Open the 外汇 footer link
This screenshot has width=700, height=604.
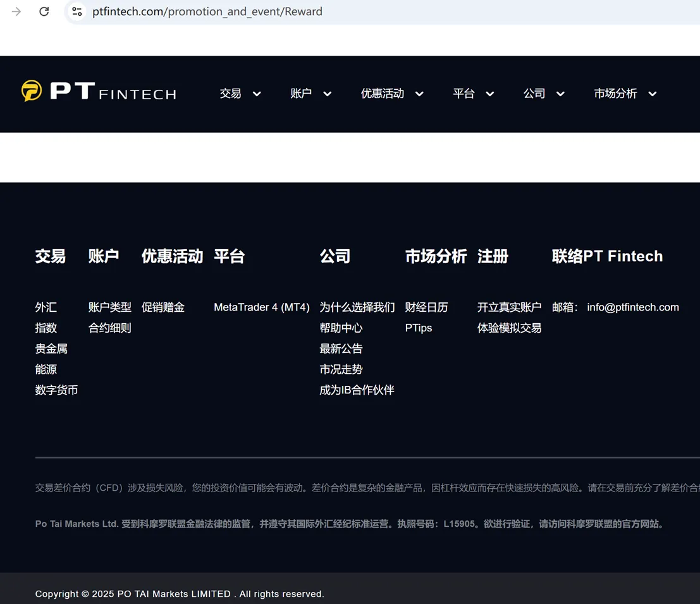(46, 307)
